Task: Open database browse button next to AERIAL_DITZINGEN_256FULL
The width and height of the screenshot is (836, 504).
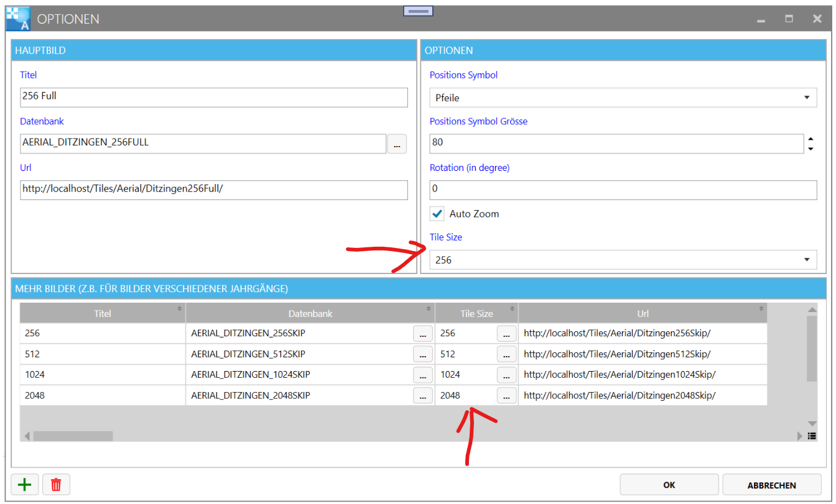Action: 397,144
